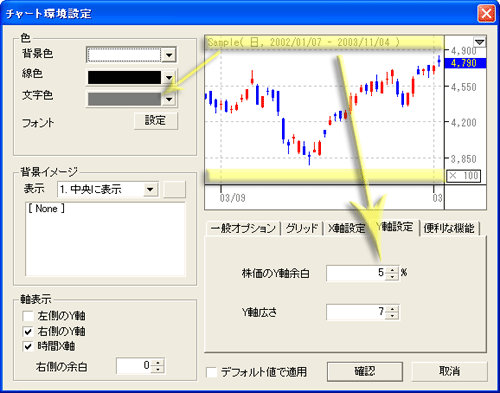Enable デフォルト値で適用 checkbox
The height and width of the screenshot is (393, 500).
pyautogui.click(x=212, y=372)
